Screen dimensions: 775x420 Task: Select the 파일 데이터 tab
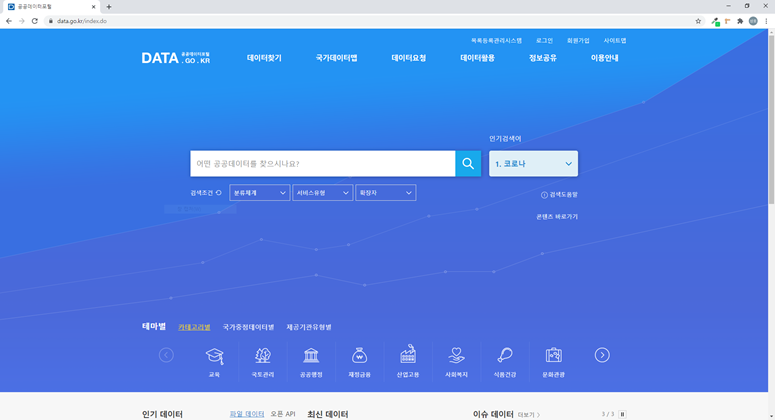247,414
